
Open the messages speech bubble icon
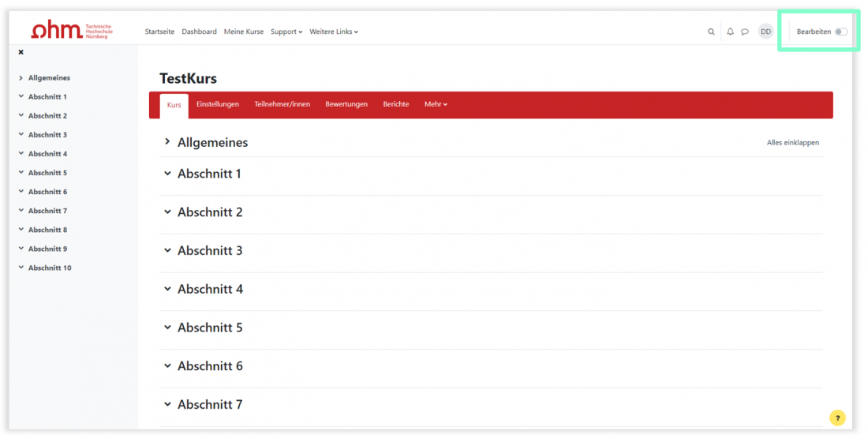745,32
